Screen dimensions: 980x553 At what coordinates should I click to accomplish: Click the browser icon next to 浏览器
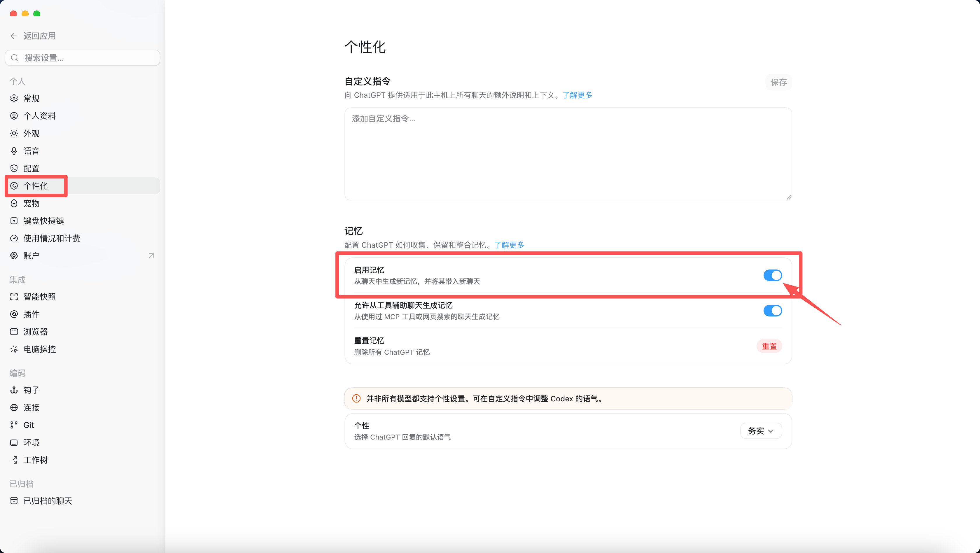(x=14, y=332)
